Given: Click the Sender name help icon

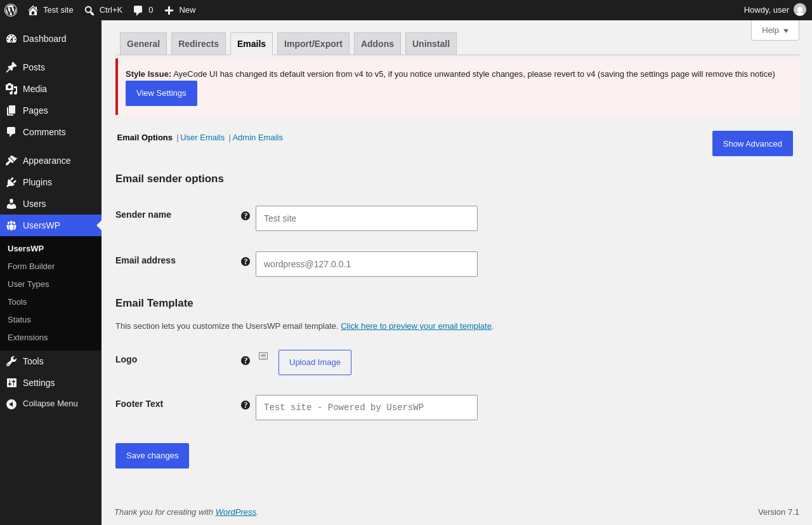Looking at the screenshot, I should click(246, 216).
